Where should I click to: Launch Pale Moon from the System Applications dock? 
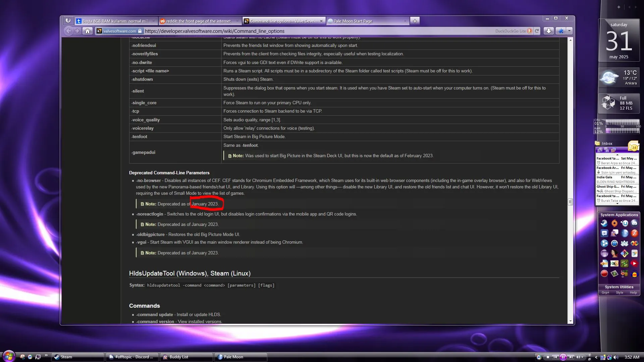click(624, 233)
